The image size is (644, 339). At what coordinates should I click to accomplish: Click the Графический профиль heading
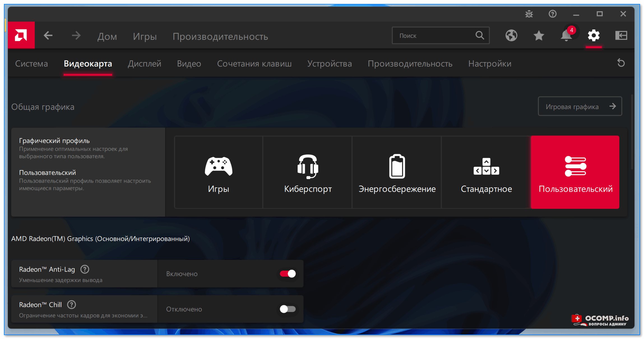click(54, 141)
